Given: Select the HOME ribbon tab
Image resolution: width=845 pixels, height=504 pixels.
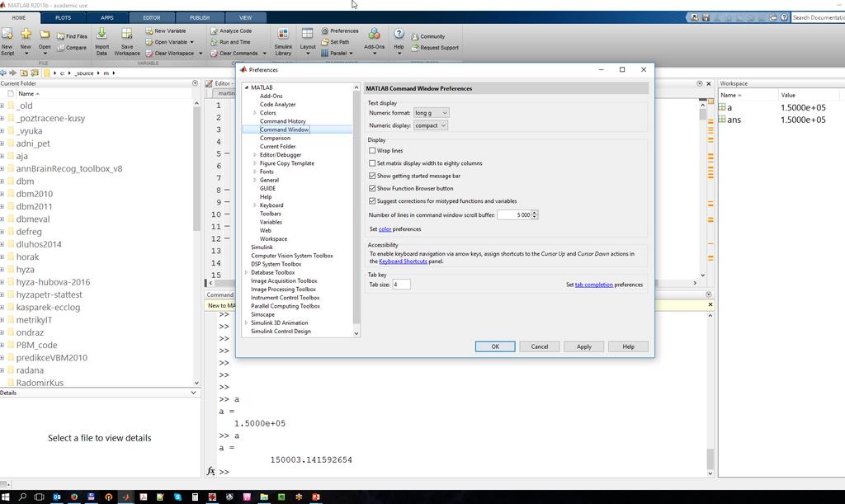Looking at the screenshot, I should click(x=19, y=18).
